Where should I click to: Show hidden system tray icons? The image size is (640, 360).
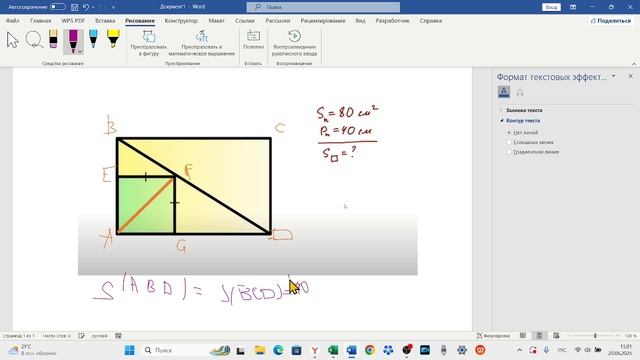[x=519, y=350]
